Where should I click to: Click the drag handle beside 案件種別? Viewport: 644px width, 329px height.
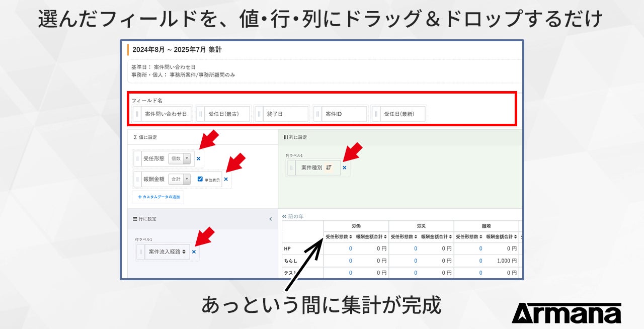tap(291, 168)
